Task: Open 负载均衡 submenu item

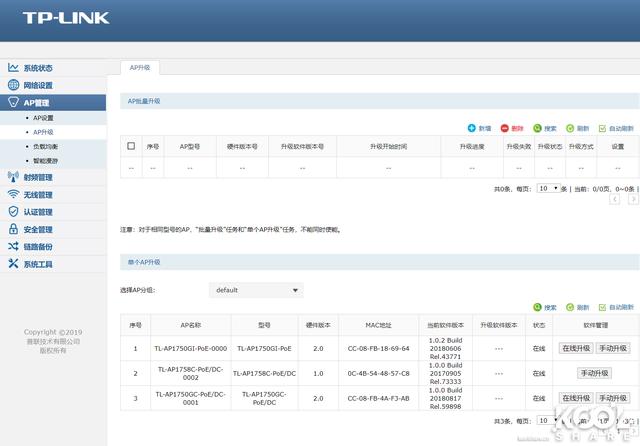Action: (x=45, y=146)
